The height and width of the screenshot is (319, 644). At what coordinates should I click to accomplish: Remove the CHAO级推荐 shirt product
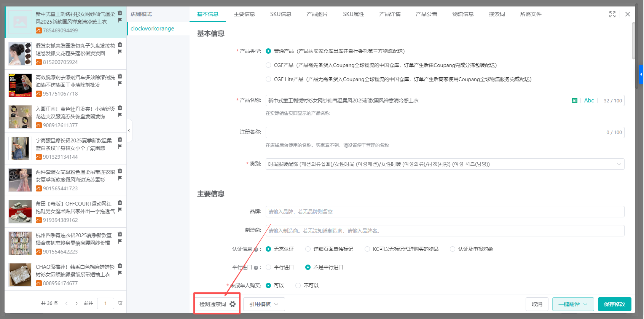pos(120,266)
